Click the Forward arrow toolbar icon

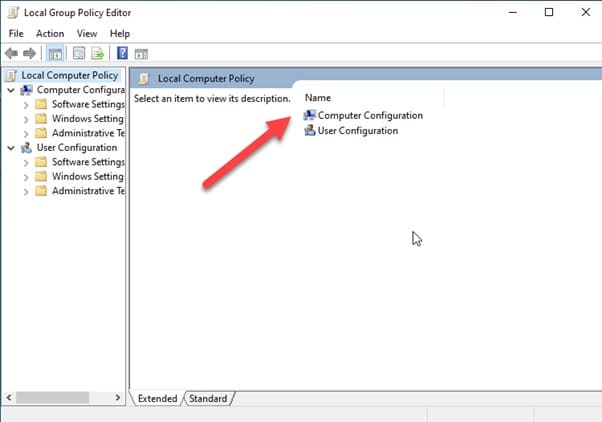(30, 53)
